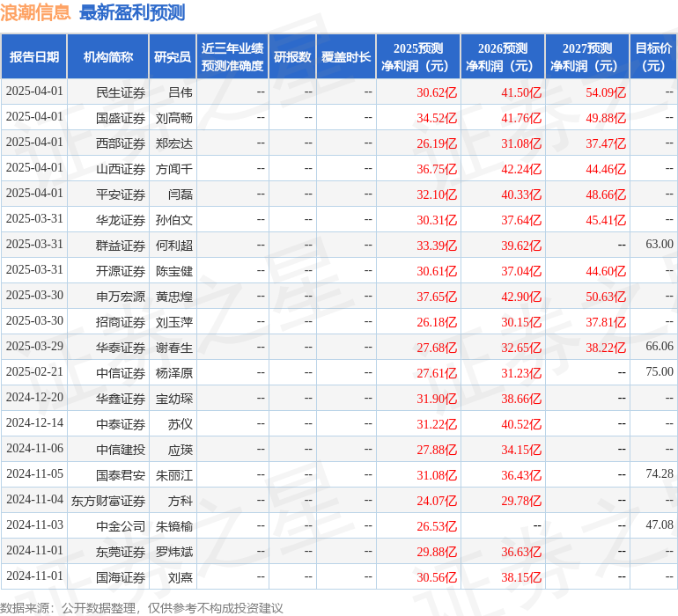
Task: Select the 申万宏源 institution cell
Action: pos(121,297)
